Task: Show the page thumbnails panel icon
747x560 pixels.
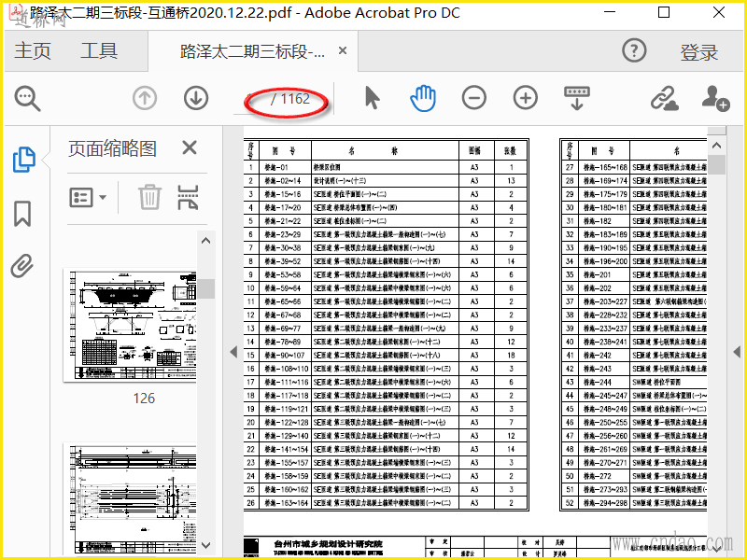Action: pos(24,160)
